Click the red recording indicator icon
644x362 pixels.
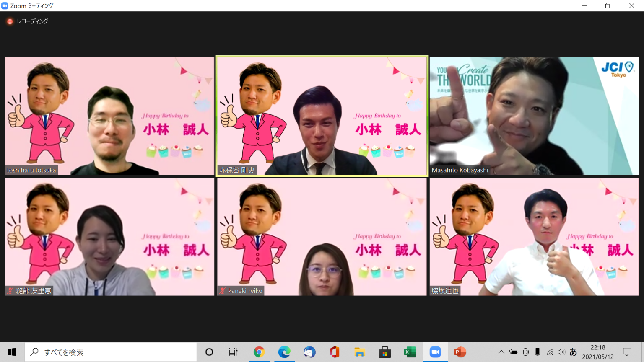coord(10,21)
